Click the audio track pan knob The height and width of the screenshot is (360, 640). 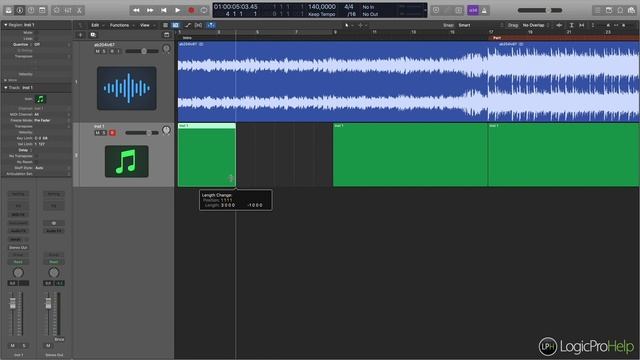point(166,49)
